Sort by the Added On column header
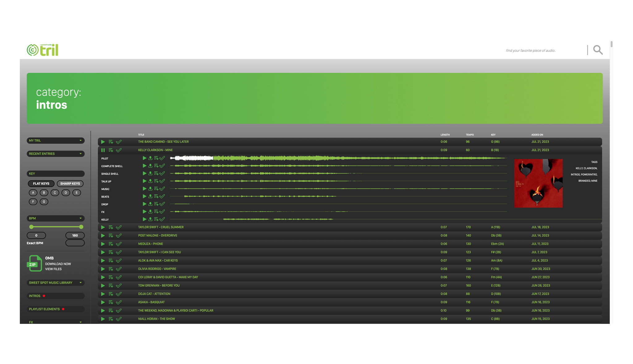The height and width of the screenshot is (364, 633). [537, 135]
